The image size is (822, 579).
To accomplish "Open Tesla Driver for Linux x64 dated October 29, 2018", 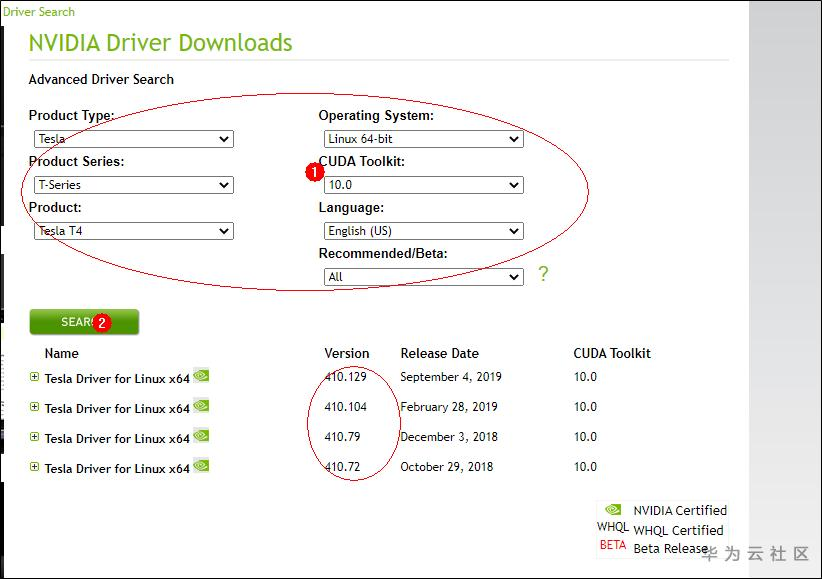I will (x=117, y=468).
